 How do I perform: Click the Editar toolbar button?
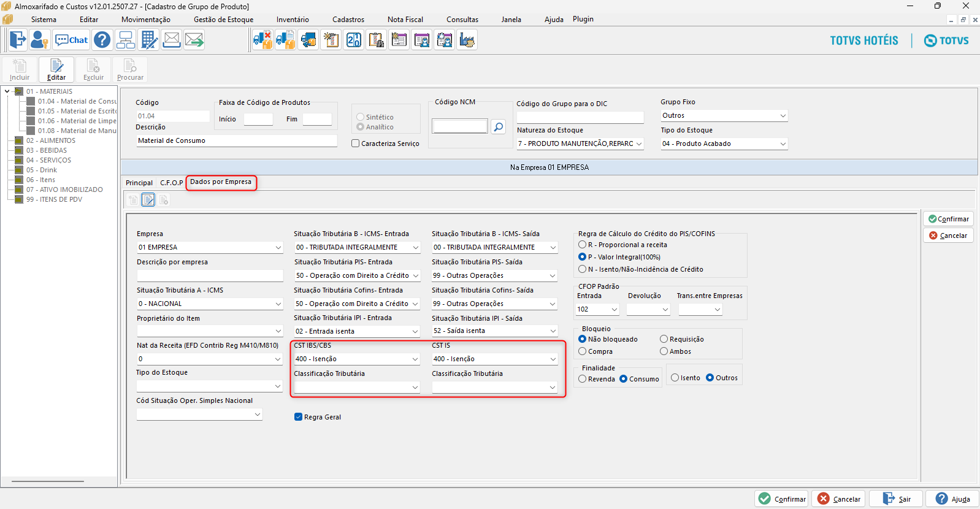point(56,69)
